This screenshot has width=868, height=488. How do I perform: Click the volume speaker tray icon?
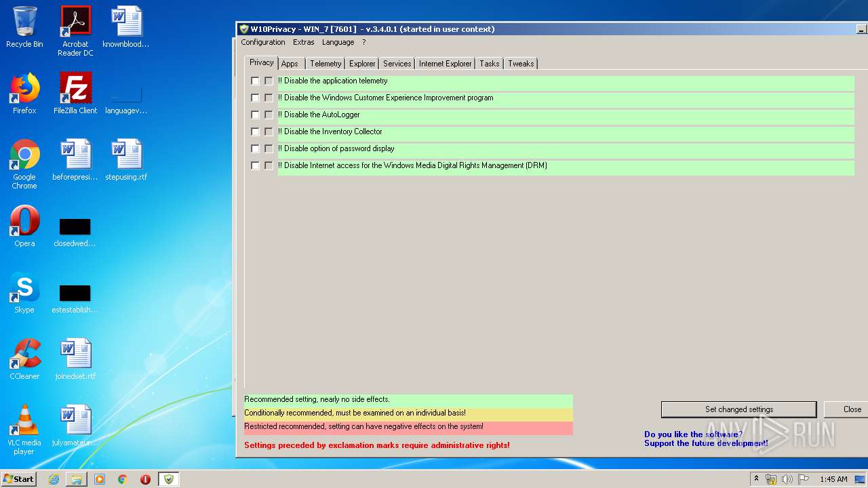point(787,479)
